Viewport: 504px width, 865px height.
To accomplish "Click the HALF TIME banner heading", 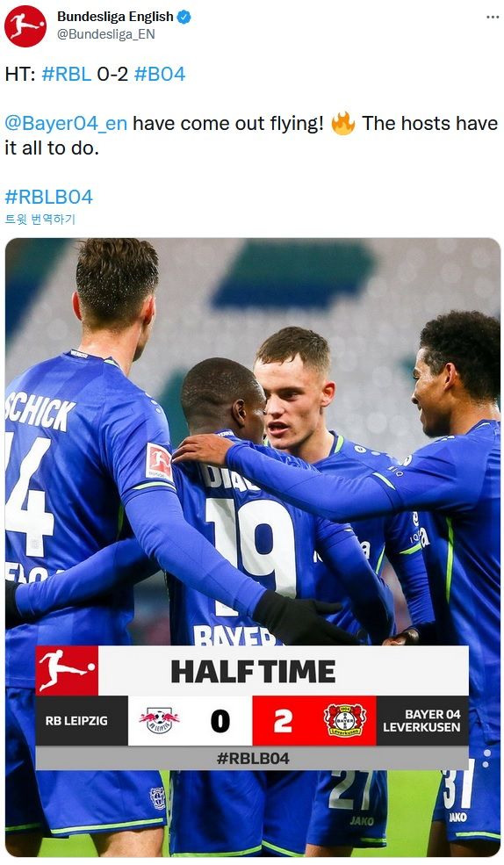I will 253,672.
